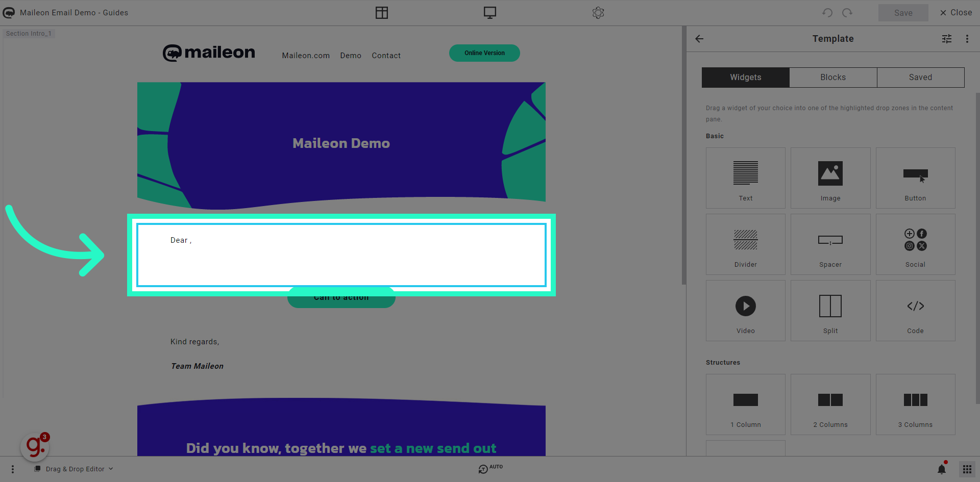
Task: Select the Section Intro_1 label
Action: [x=29, y=34]
